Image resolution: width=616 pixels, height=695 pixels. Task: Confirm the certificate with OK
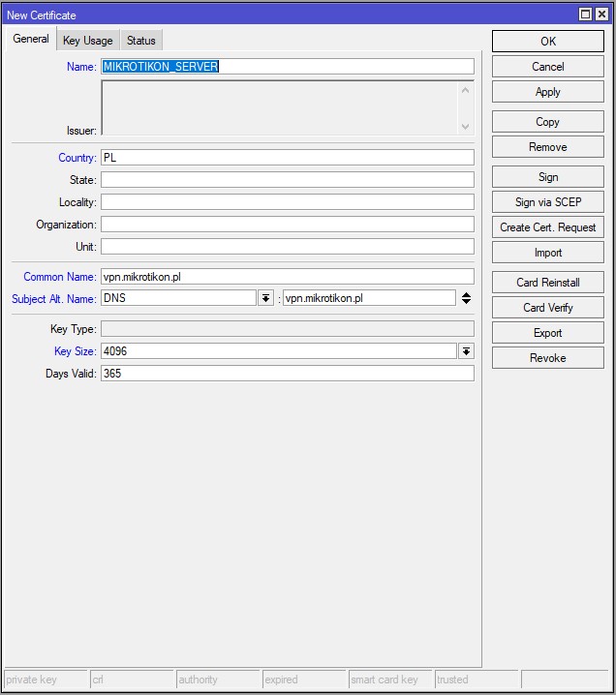coord(547,42)
